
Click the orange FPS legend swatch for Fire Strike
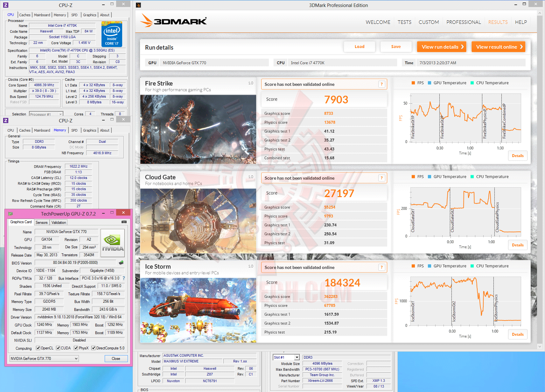[x=413, y=83]
